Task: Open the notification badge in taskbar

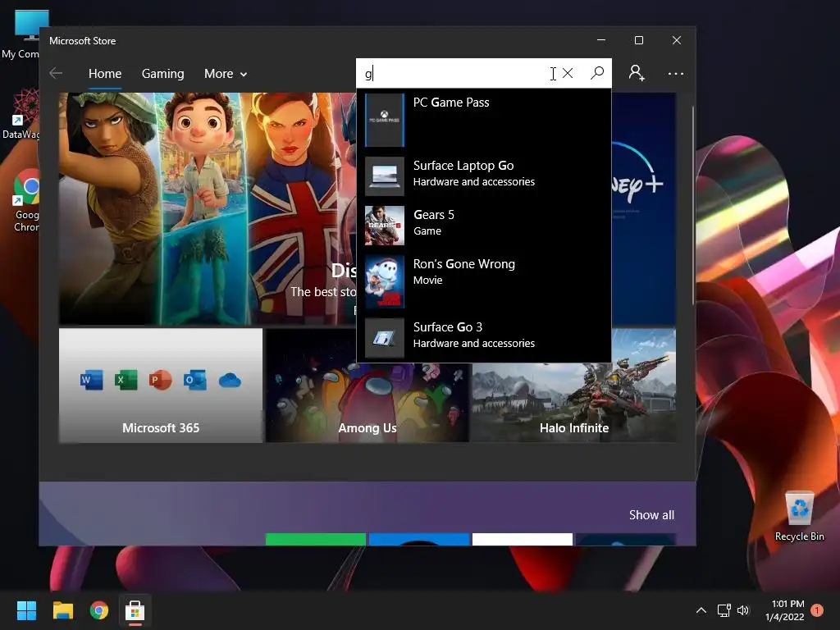Action: [817, 610]
